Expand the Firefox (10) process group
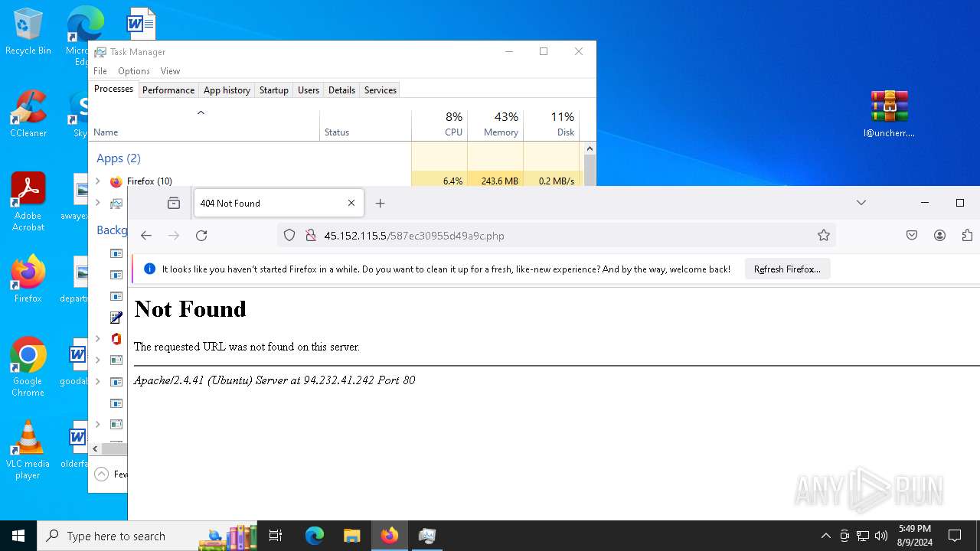Image resolution: width=980 pixels, height=551 pixels. (97, 181)
